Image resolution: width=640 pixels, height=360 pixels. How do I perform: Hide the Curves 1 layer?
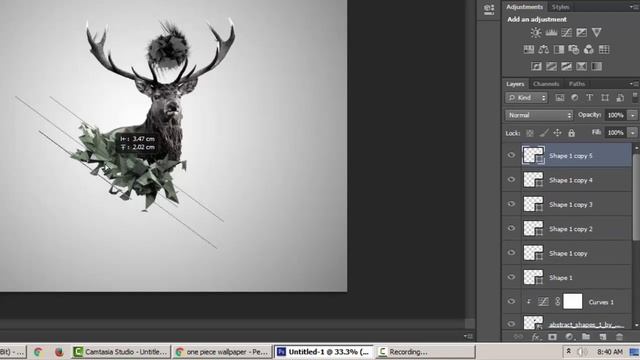(x=511, y=301)
